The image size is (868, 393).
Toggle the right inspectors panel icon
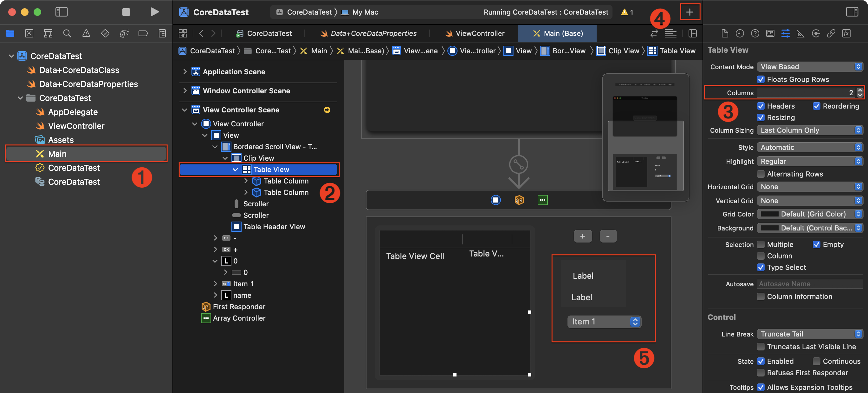click(x=852, y=12)
